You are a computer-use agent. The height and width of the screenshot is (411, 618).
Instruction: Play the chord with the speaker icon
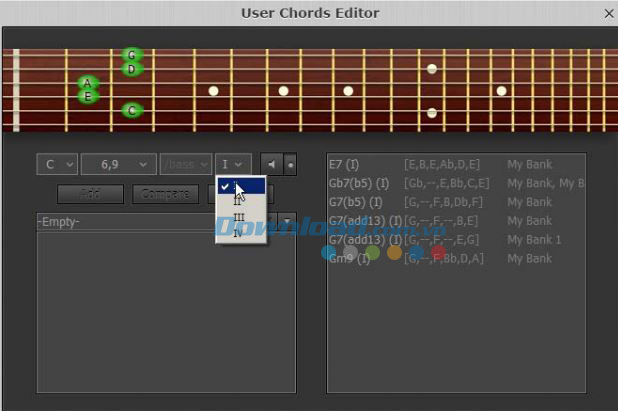270,164
